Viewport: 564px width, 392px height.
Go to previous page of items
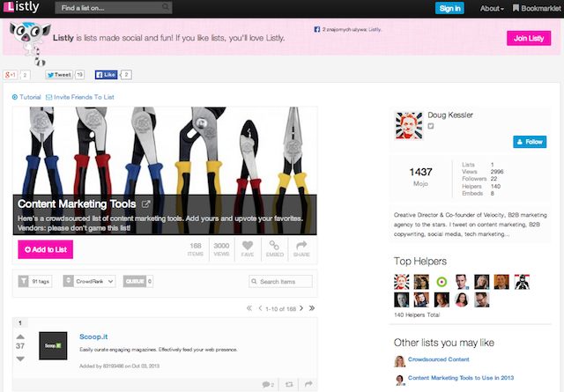coord(260,308)
